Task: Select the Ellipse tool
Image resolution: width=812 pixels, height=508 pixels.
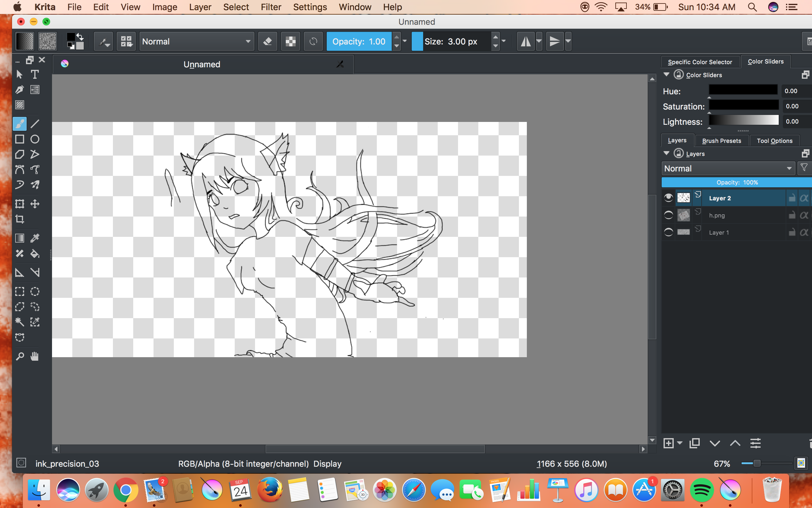Action: pyautogui.click(x=35, y=139)
